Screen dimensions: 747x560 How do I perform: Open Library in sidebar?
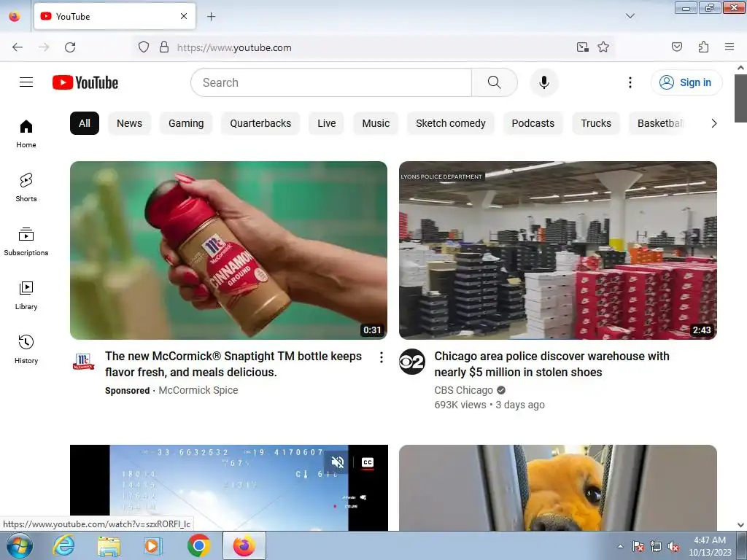coord(26,296)
